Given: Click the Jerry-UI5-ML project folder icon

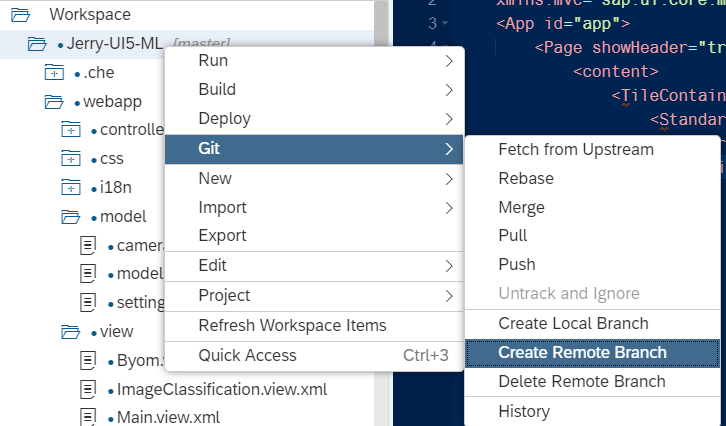Looking at the screenshot, I should 37,44.
